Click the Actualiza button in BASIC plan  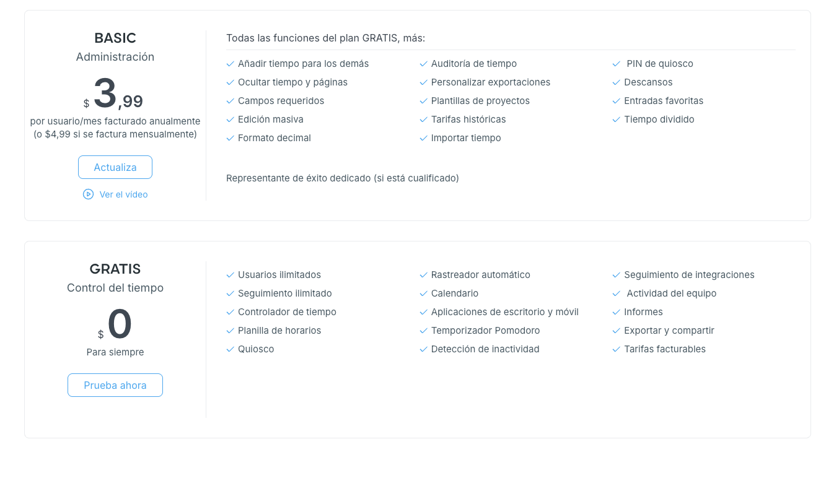[x=115, y=167]
